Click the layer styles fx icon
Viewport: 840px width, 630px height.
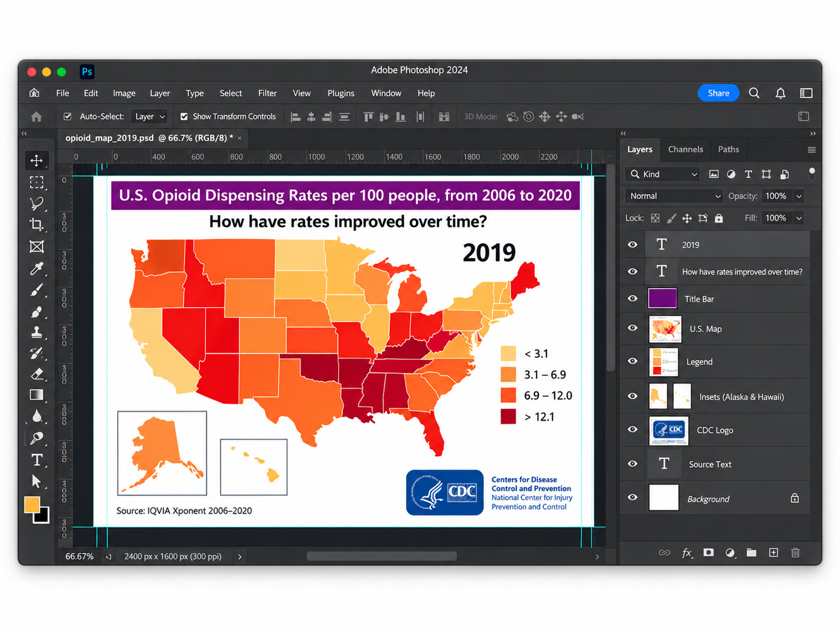tap(687, 553)
